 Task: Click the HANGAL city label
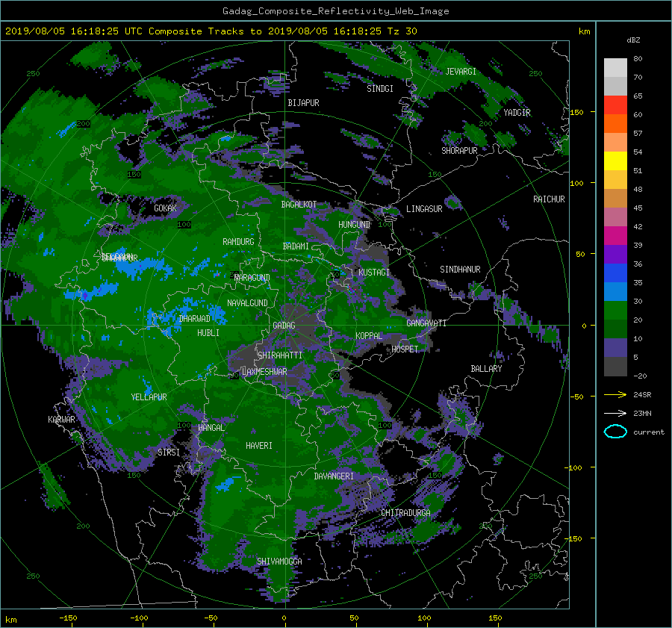(211, 428)
